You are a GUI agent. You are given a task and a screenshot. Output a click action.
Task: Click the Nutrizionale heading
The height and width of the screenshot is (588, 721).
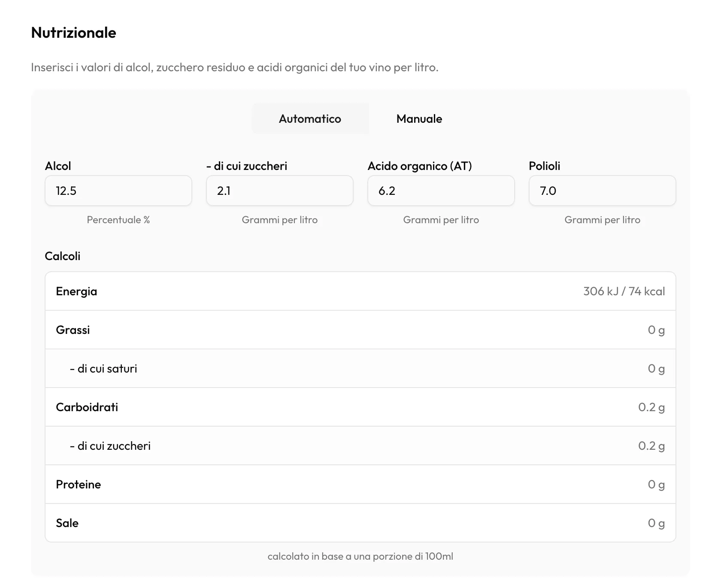73,33
